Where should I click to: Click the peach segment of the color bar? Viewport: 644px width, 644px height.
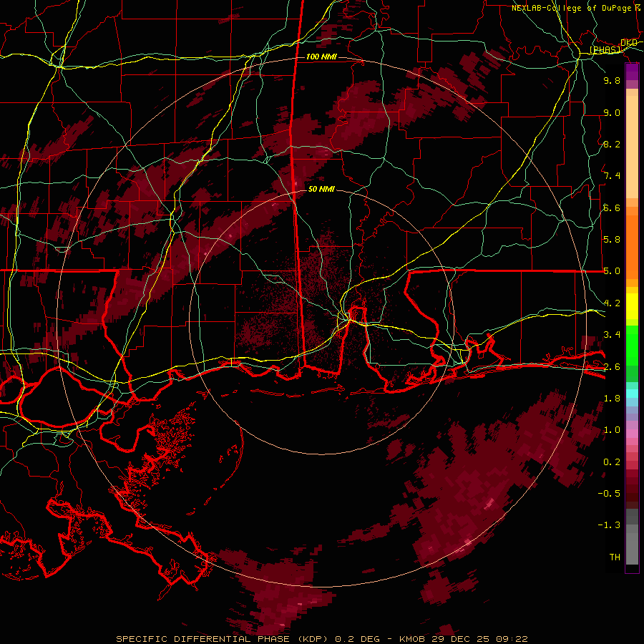(x=632, y=147)
